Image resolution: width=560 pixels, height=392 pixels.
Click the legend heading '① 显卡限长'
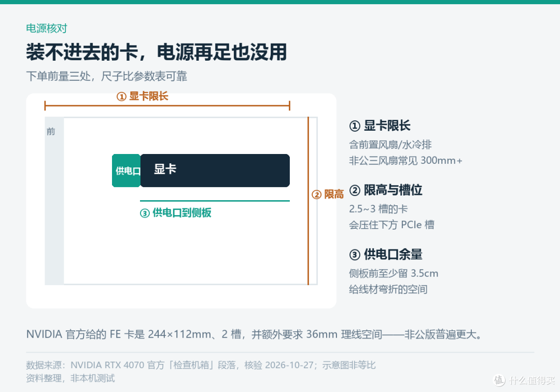pos(380,125)
